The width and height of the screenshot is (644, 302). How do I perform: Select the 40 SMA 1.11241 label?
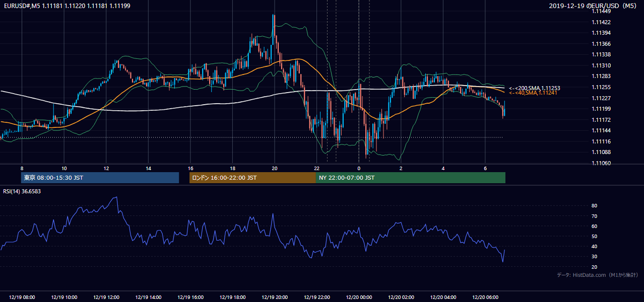pyautogui.click(x=533, y=93)
